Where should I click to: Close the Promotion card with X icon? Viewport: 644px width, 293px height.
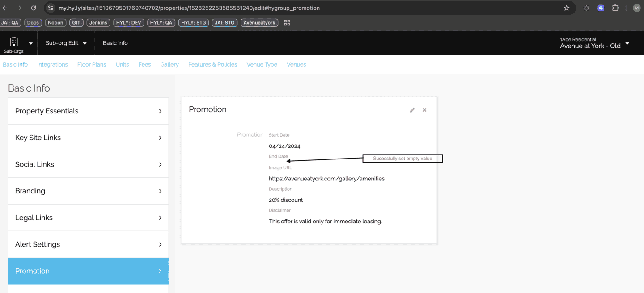point(424,110)
